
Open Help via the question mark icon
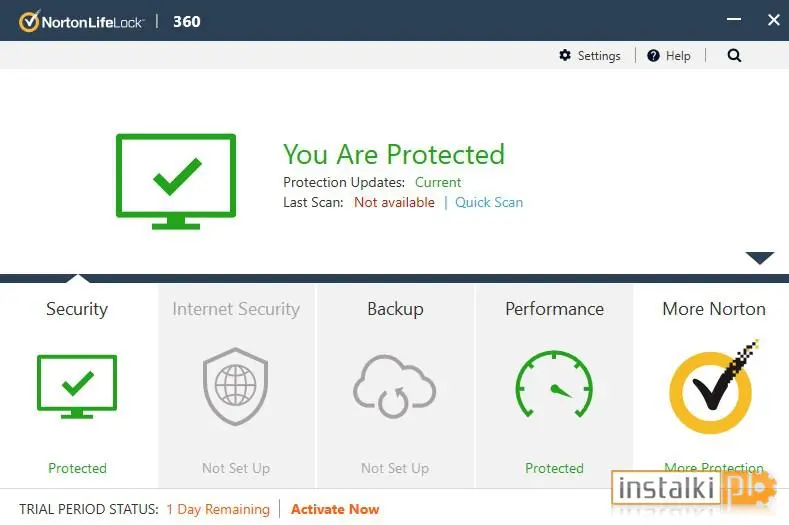(x=653, y=55)
